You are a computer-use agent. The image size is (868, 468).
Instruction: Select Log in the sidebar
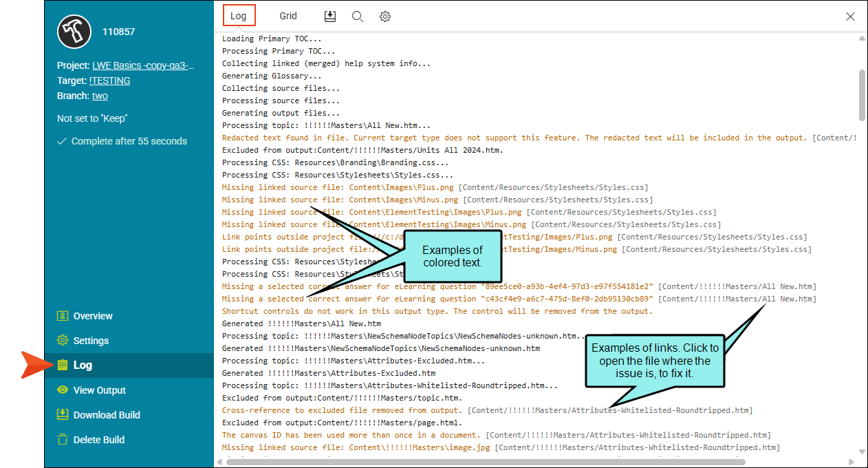(x=83, y=365)
